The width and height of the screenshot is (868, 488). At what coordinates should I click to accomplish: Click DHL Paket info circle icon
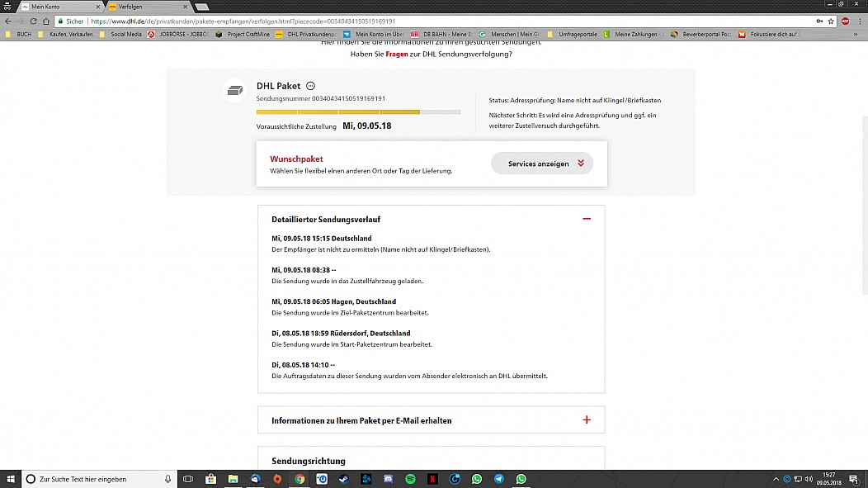coord(310,86)
